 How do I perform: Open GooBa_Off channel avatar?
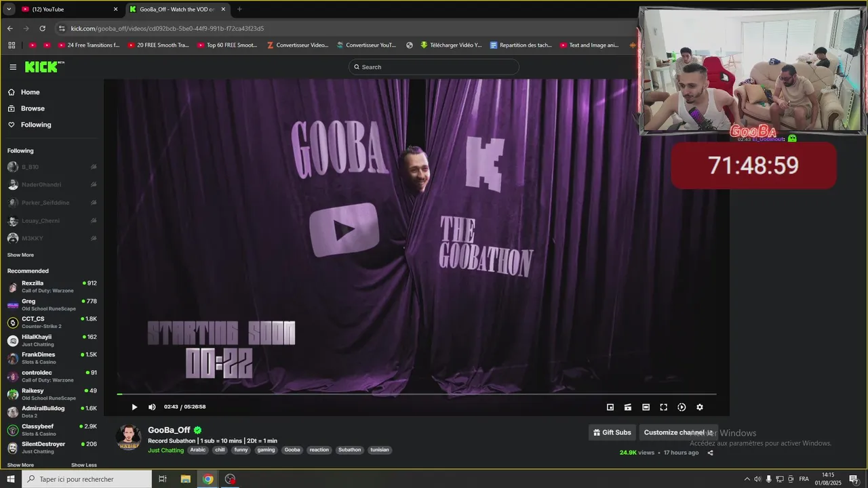pos(129,439)
